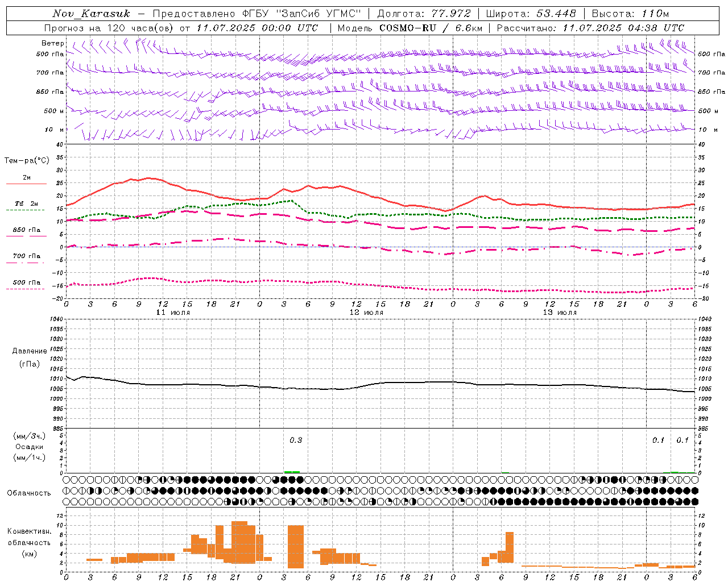Select the model name COSMO-RU / 6.6км
This screenshot has height=582, width=728.
pos(431,28)
